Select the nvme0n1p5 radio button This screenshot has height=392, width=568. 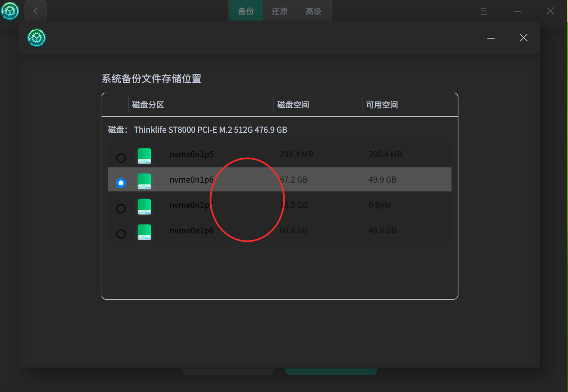(x=121, y=157)
